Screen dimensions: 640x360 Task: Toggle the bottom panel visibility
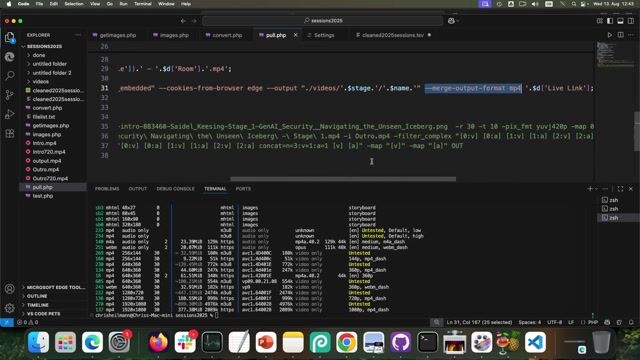point(620,21)
